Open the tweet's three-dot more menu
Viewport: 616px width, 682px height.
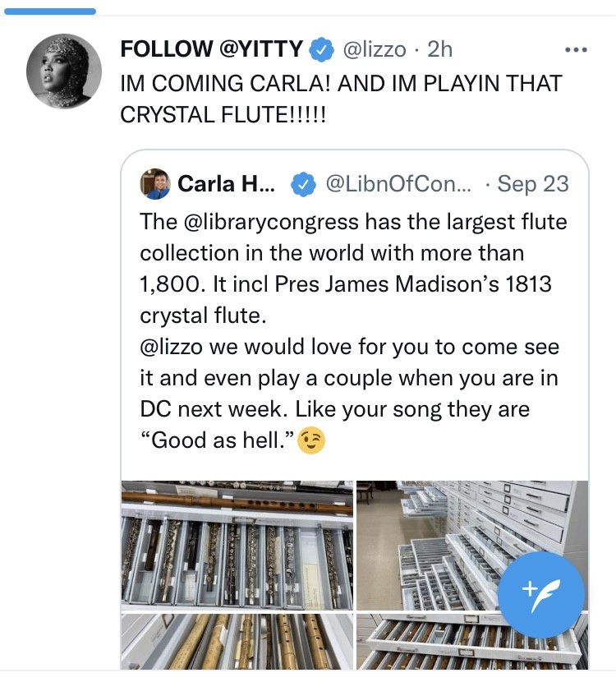point(577,50)
